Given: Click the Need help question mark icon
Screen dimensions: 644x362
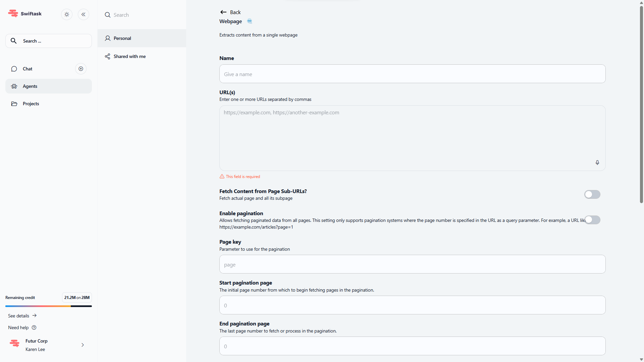Looking at the screenshot, I should pyautogui.click(x=34, y=327).
